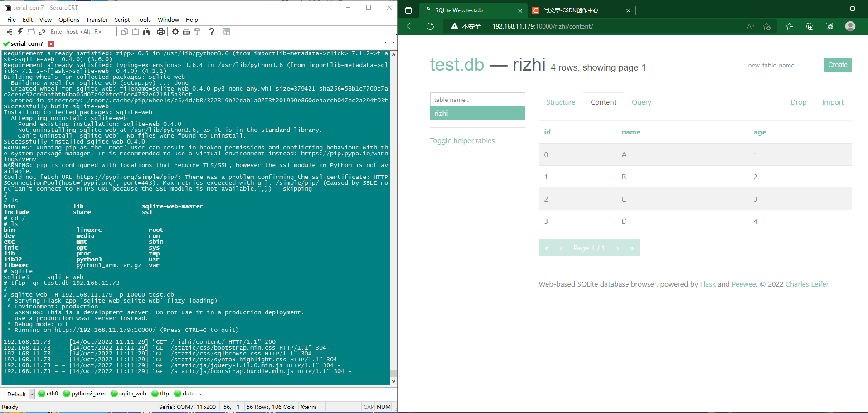Select the Content tab
868x413 pixels.
tap(603, 102)
